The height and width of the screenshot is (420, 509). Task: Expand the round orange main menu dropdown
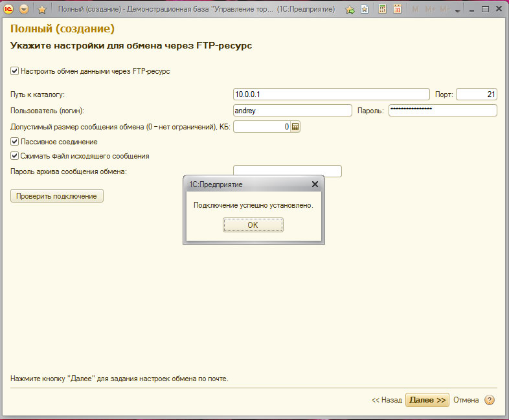click(x=24, y=10)
